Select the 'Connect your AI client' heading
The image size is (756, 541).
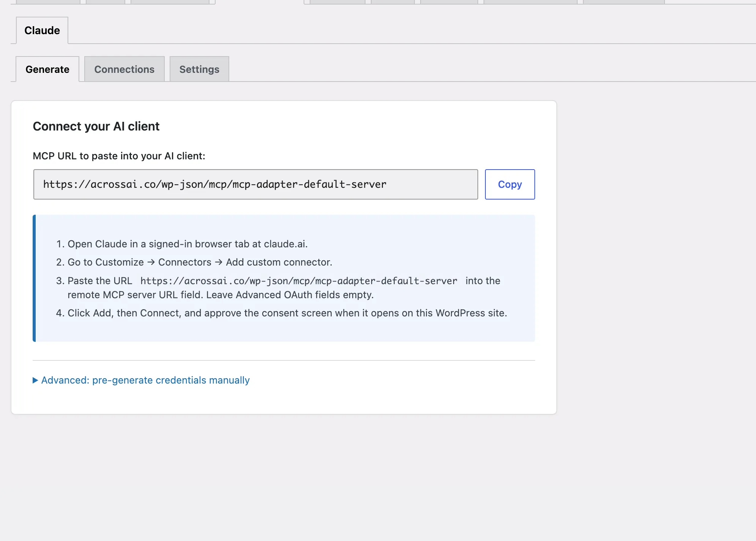point(96,126)
